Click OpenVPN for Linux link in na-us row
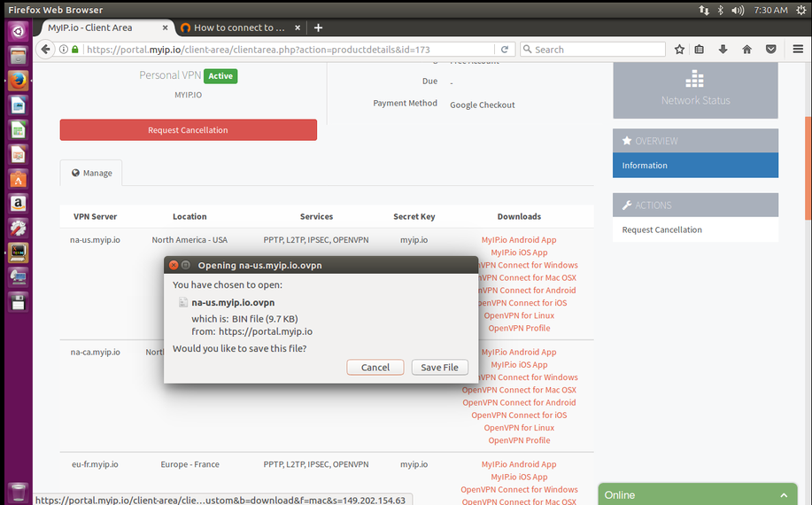Image resolution: width=812 pixels, height=505 pixels. pos(519,315)
